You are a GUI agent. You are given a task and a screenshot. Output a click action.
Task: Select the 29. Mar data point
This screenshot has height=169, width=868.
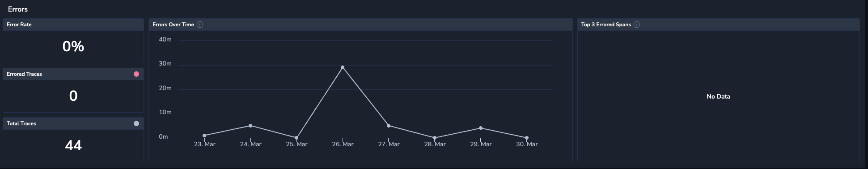click(x=481, y=128)
